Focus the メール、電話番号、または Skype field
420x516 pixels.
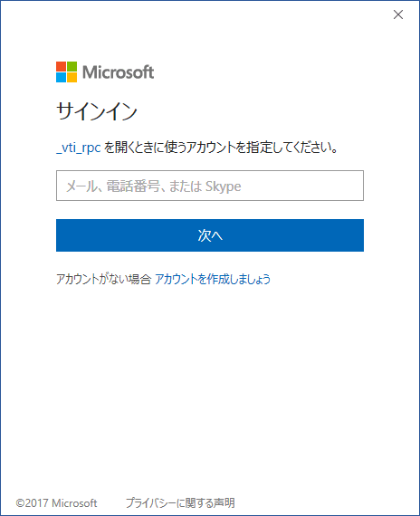[x=210, y=186]
